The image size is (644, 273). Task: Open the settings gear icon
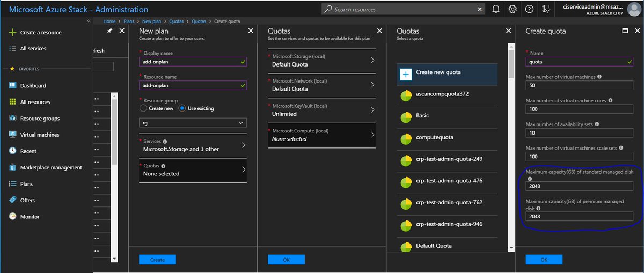pyautogui.click(x=513, y=9)
